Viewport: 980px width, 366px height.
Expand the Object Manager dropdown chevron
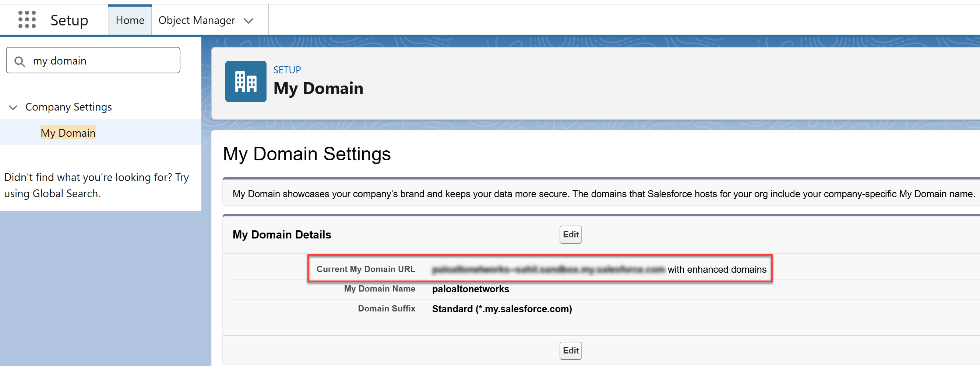tap(248, 21)
